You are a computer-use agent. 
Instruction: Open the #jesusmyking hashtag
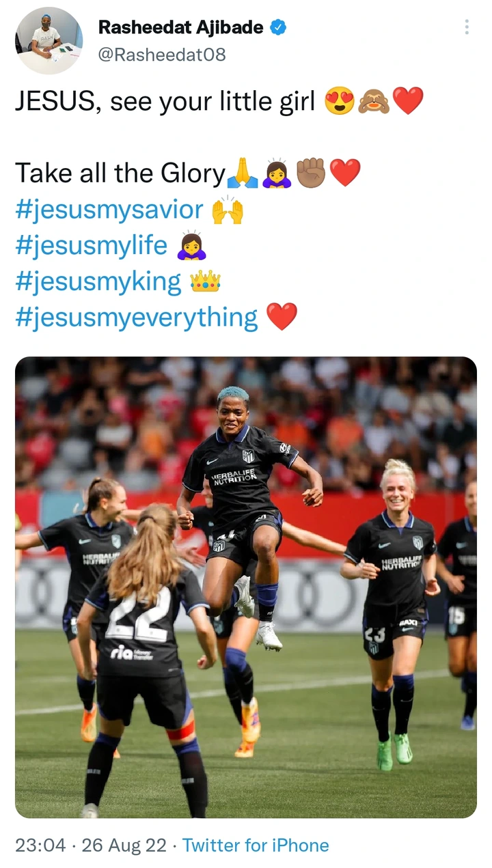coord(98,281)
